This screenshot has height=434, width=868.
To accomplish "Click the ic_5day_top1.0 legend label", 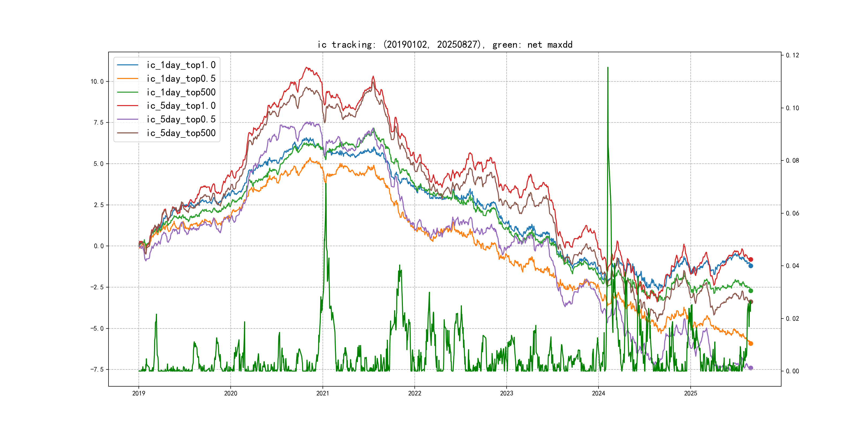I will pyautogui.click(x=181, y=106).
